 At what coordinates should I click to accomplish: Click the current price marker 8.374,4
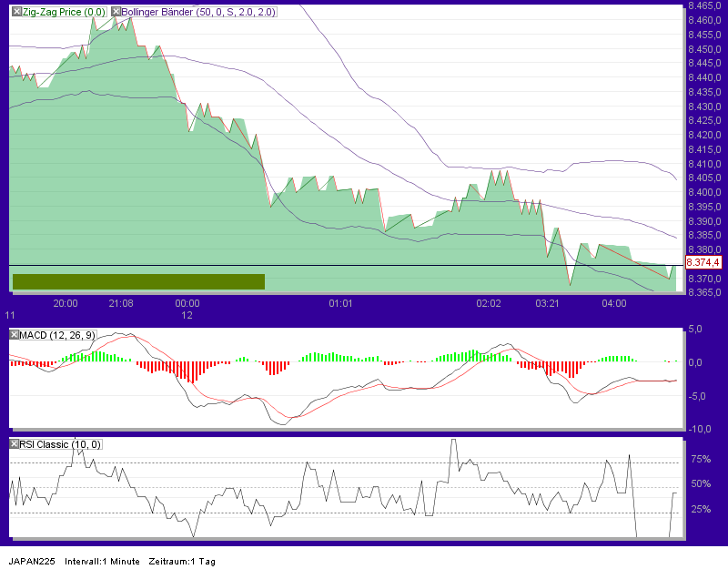[x=705, y=262]
